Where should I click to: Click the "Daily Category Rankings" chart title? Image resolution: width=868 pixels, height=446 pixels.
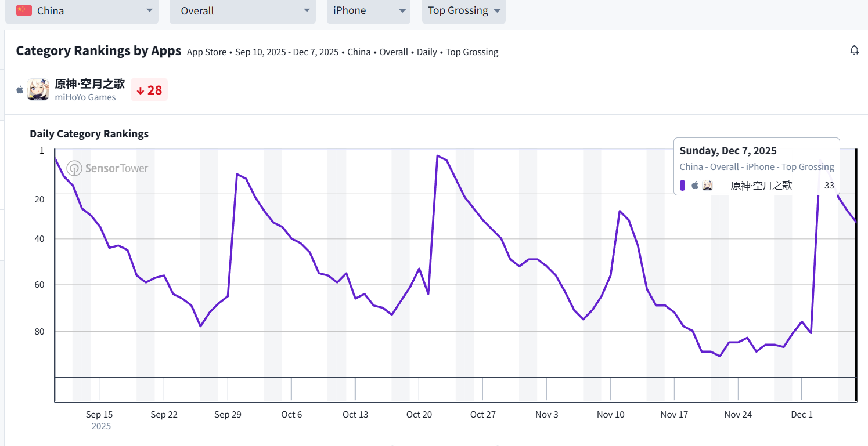coord(89,134)
